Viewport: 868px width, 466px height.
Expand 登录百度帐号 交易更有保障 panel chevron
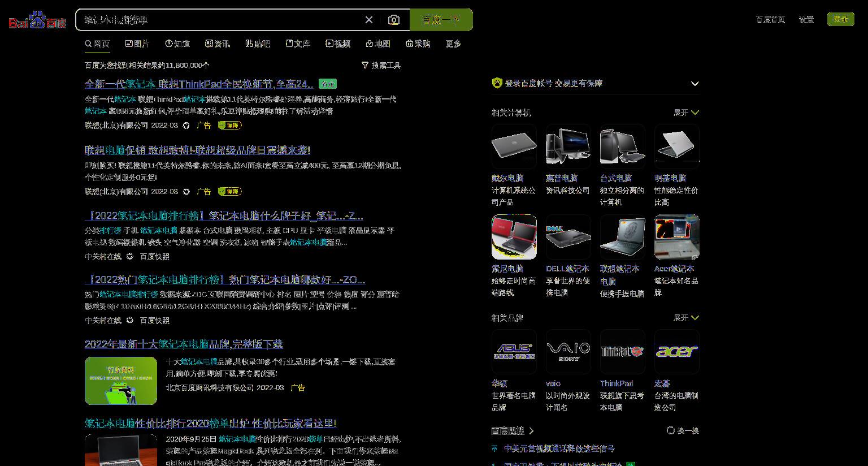[695, 84]
